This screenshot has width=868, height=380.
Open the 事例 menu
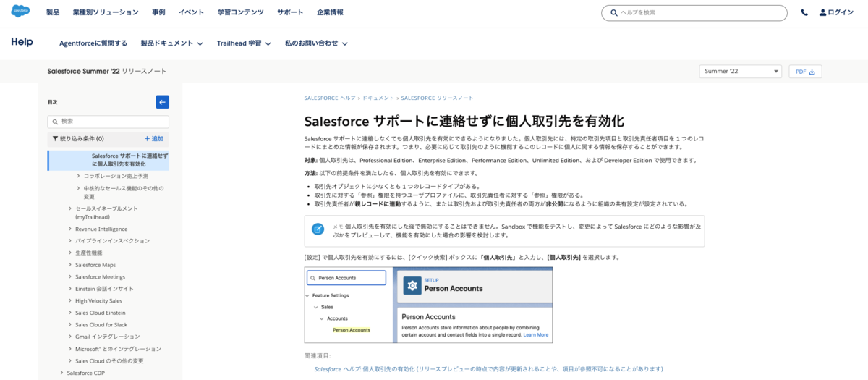point(158,12)
